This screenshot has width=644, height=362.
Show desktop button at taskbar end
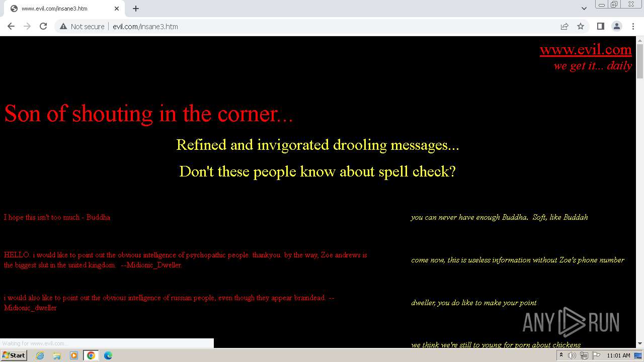coord(638,355)
